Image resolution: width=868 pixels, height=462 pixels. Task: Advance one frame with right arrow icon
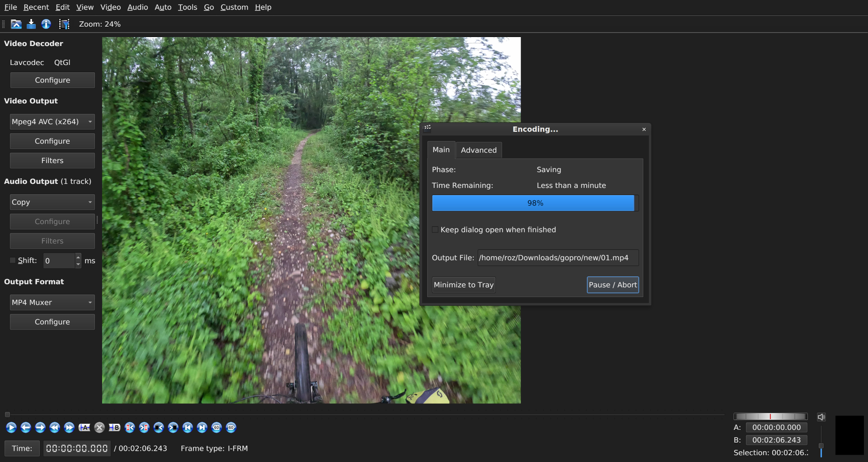pos(40,427)
